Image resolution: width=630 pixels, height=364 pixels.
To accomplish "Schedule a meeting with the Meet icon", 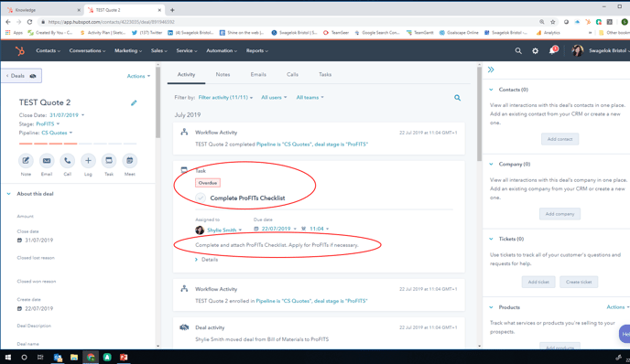I will (130, 161).
